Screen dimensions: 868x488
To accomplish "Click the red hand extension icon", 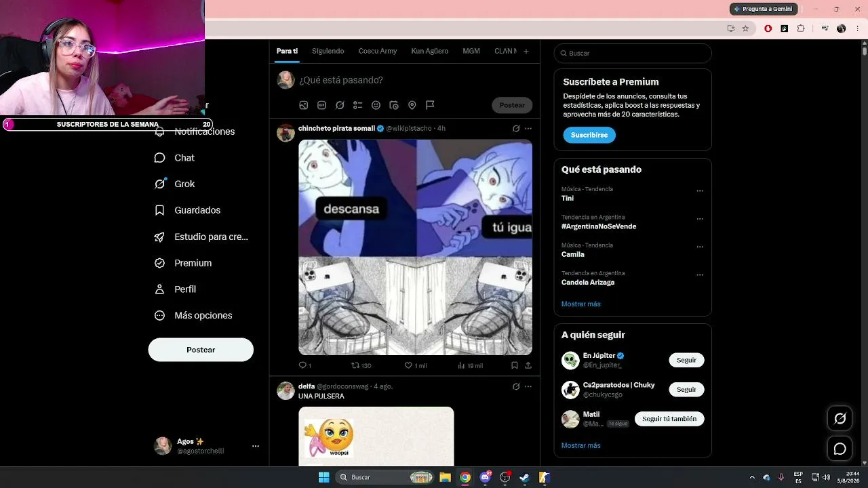I will click(768, 28).
